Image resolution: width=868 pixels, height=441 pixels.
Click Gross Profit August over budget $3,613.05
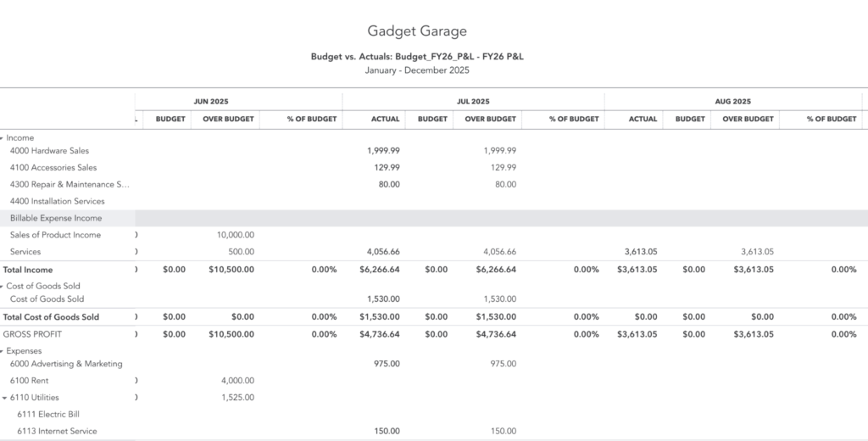754,334
